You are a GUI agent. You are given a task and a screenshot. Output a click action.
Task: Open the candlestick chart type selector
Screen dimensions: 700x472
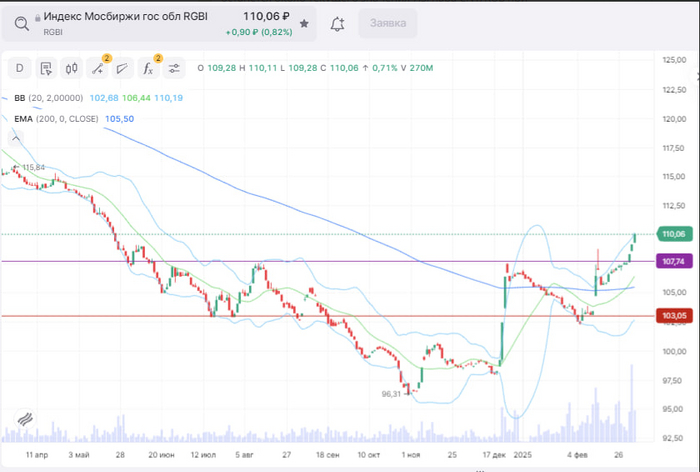pyautogui.click(x=71, y=68)
